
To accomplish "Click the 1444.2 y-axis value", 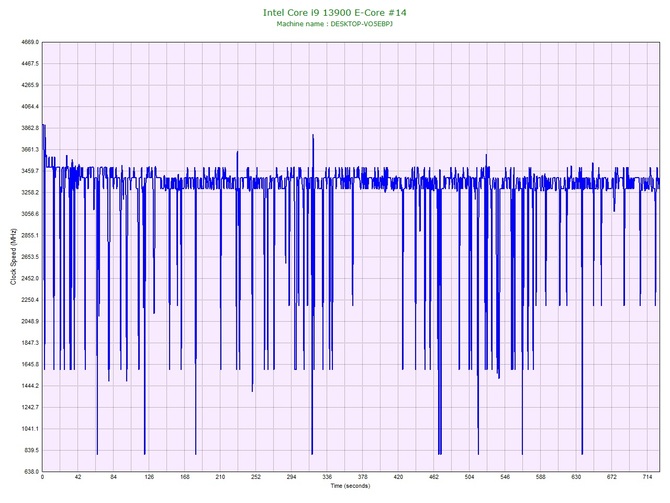I will [30, 386].
